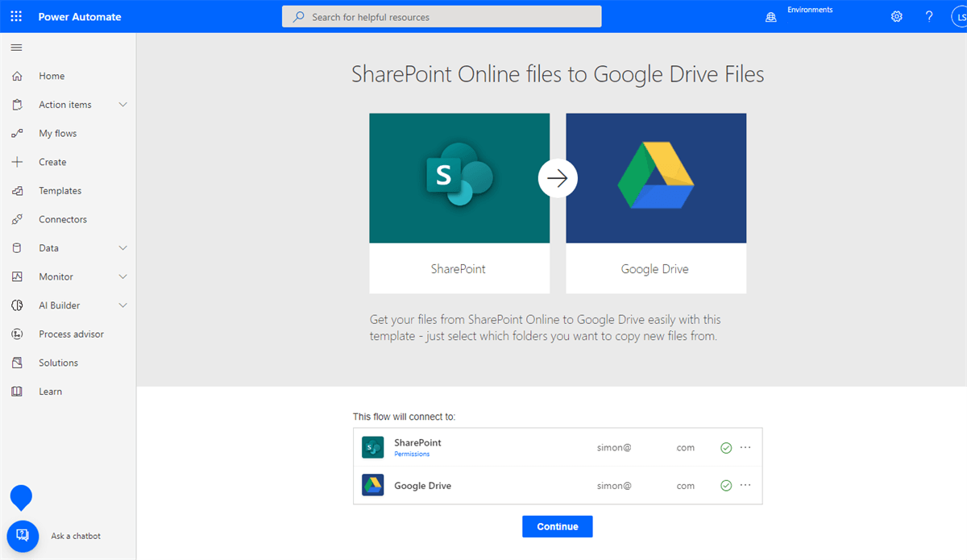Click the SharePoint tile caption
The height and width of the screenshot is (560, 967).
459,269
